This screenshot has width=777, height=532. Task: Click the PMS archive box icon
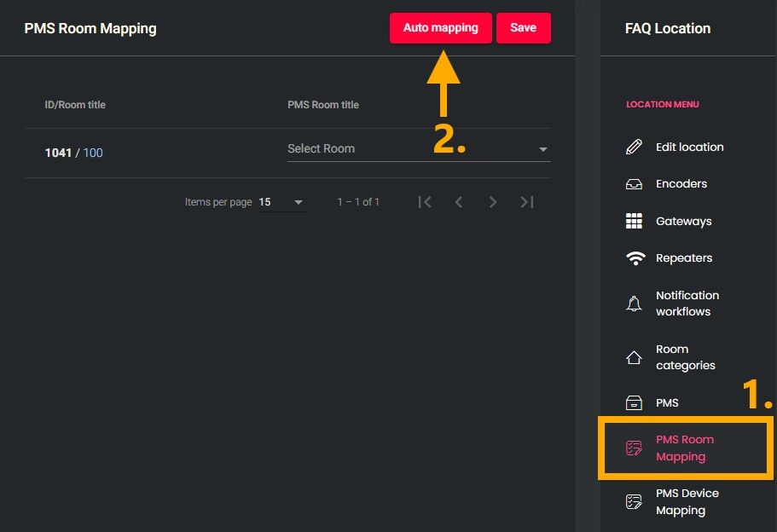pos(634,402)
